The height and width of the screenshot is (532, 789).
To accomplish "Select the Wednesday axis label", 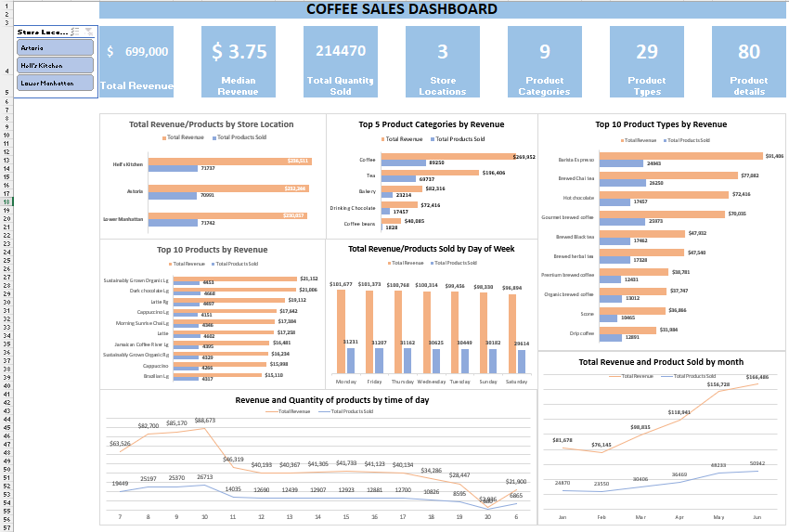I will coord(432,382).
